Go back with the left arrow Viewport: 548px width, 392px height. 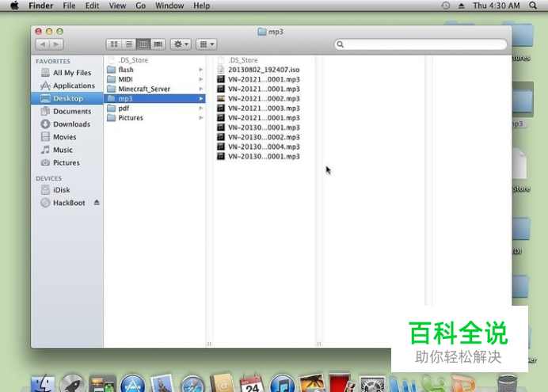tap(43, 44)
